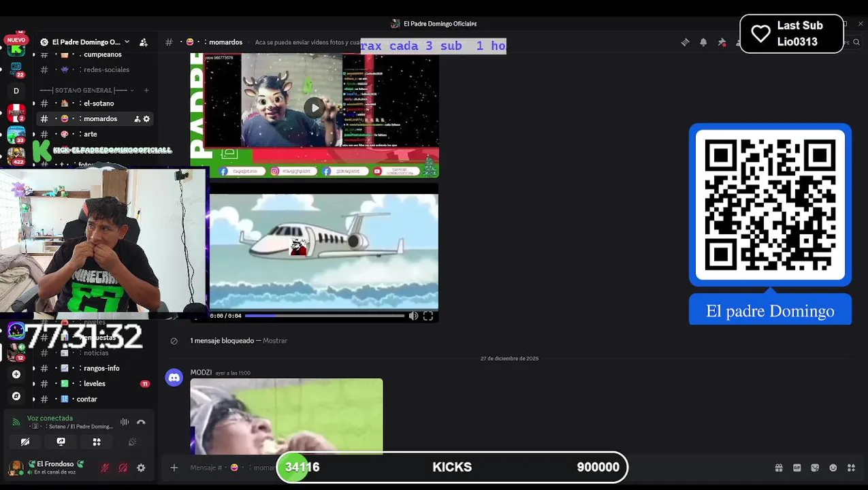This screenshot has width=868, height=490.
Task: Click the plus attach button in message bar
Action: coord(174,468)
